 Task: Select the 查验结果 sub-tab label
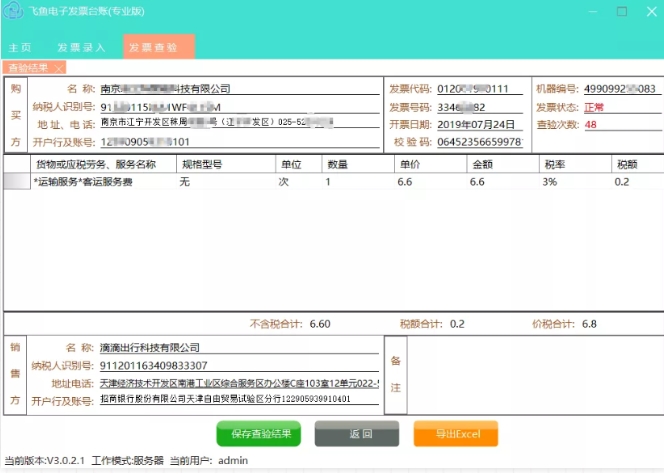pos(28,68)
